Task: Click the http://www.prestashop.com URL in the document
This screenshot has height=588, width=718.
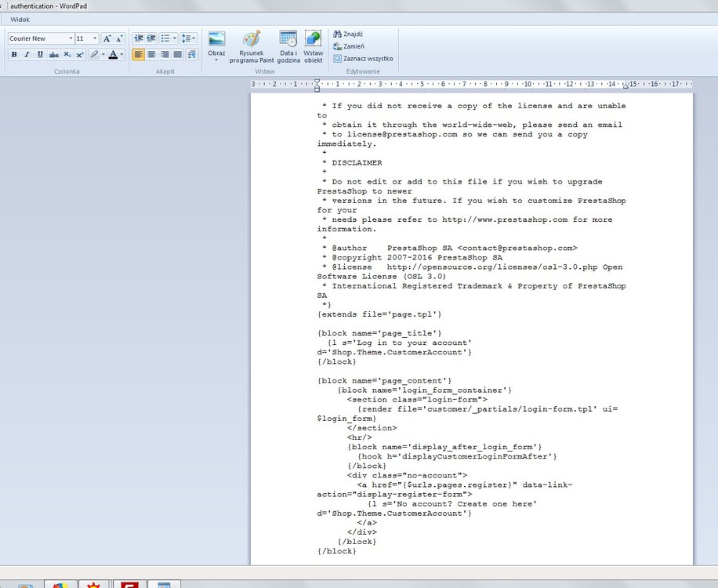Action: pyautogui.click(x=505, y=220)
